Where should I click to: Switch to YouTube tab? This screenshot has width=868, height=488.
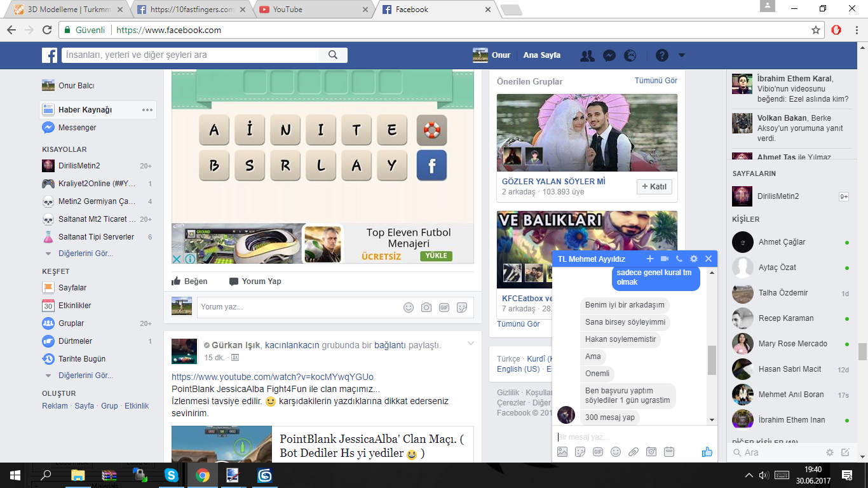tap(314, 10)
